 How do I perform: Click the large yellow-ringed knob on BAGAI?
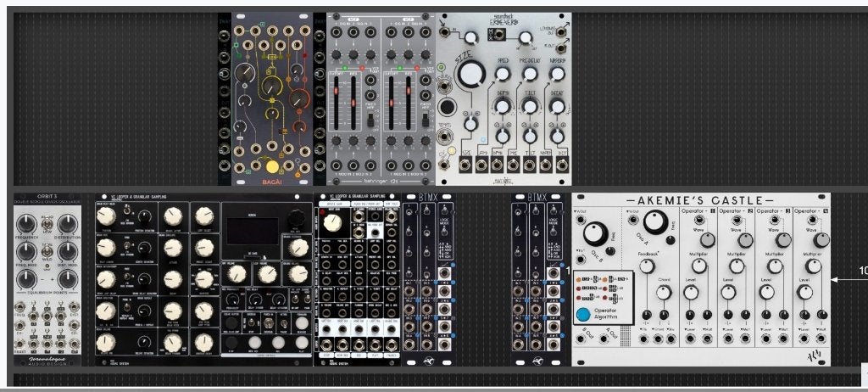tap(272, 86)
